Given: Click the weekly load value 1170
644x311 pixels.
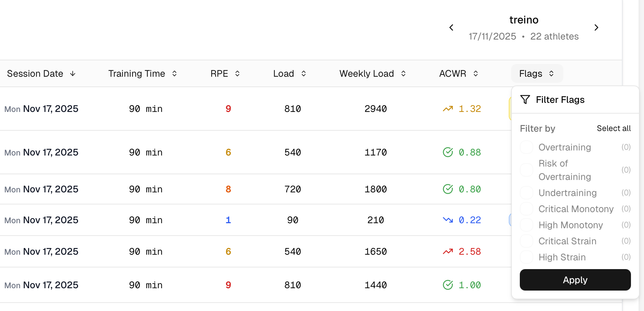Looking at the screenshot, I should point(376,152).
